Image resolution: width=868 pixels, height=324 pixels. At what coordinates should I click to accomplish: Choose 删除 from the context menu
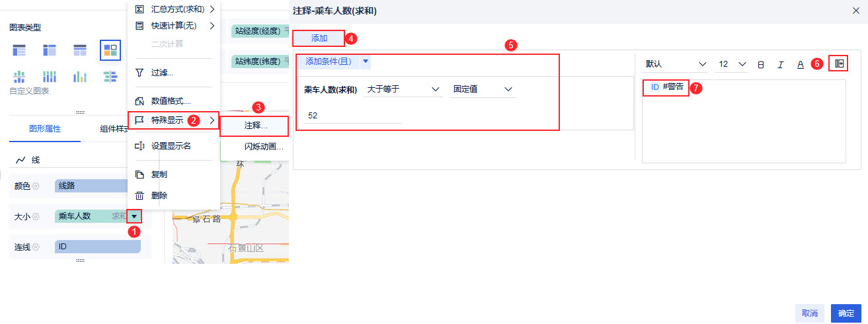(x=174, y=196)
